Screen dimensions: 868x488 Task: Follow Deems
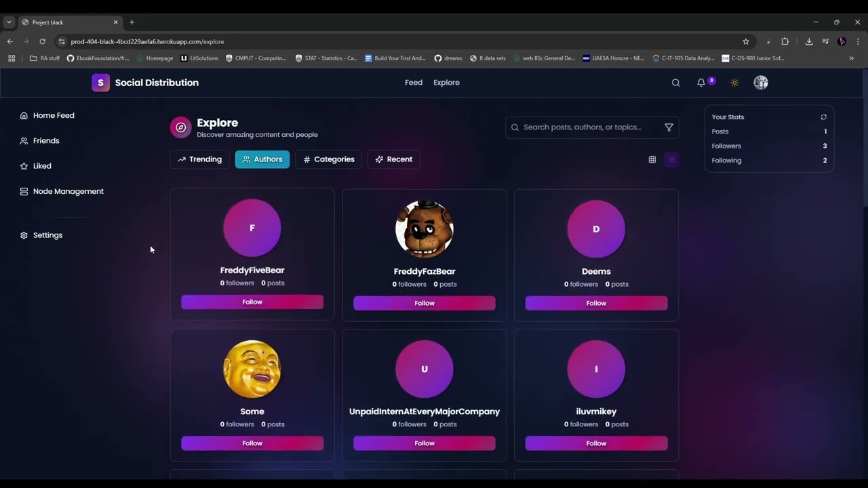[596, 303]
